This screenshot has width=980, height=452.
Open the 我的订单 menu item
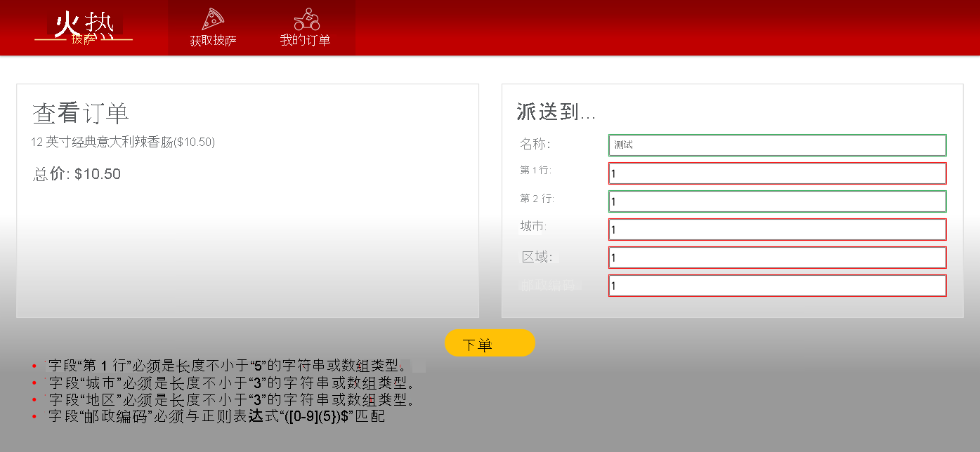pyautogui.click(x=305, y=40)
